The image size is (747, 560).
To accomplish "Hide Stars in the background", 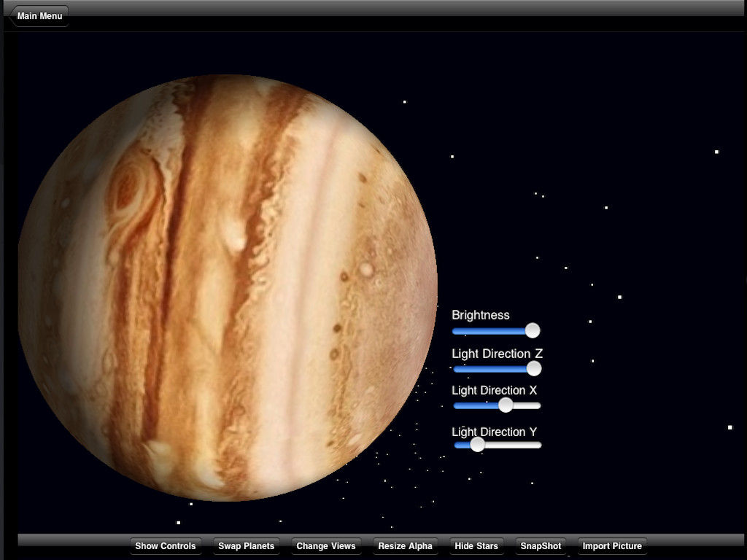I will click(476, 545).
